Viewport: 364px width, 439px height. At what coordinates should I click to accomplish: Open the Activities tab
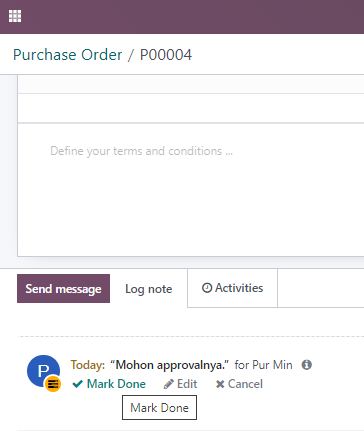tap(232, 288)
